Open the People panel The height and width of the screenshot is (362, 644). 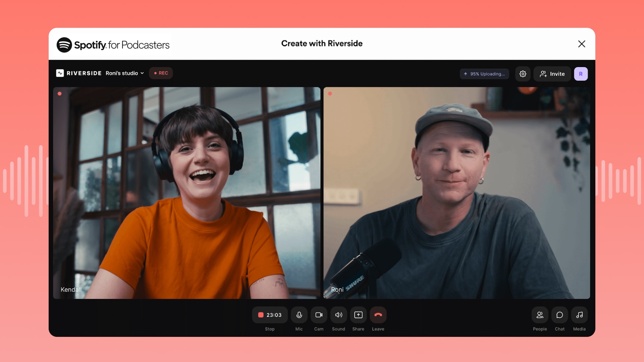pyautogui.click(x=540, y=315)
